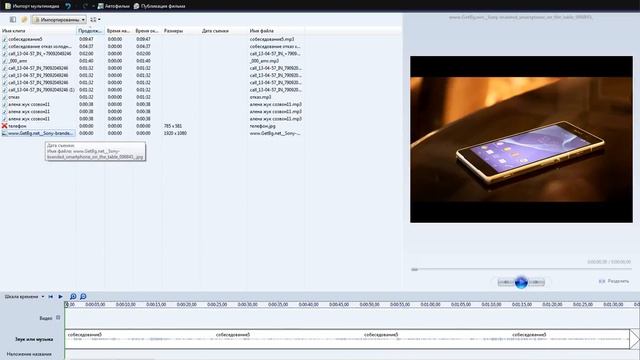Step to the next frame in preview
This screenshot has width=640, height=360.
(537, 282)
